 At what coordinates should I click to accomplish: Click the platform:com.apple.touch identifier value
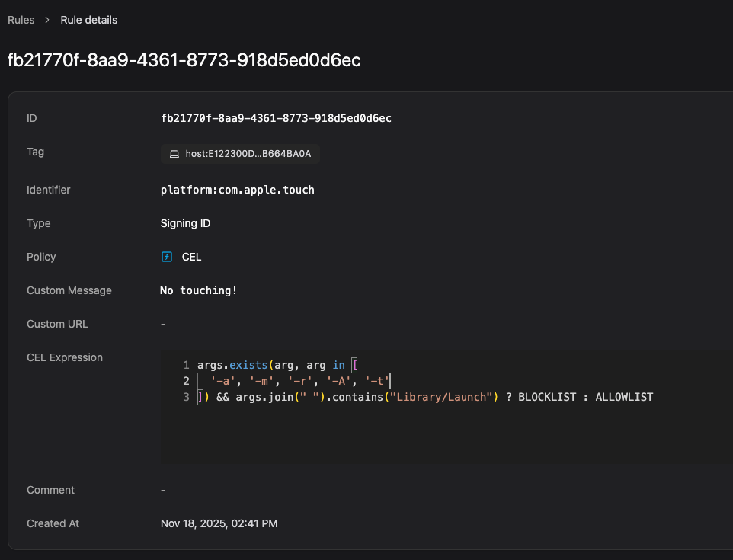pos(237,190)
